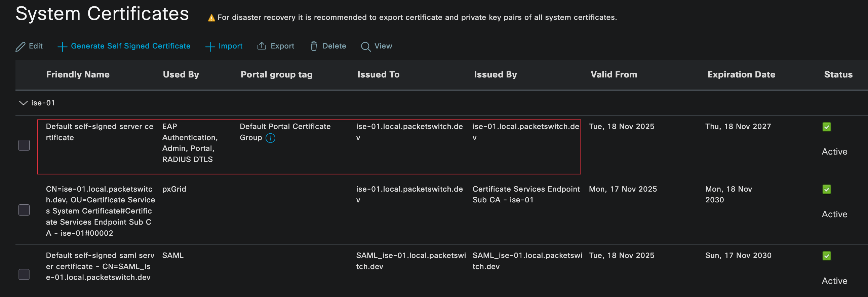Tick the pxGrid certificate row checkbox
The width and height of the screenshot is (868, 297).
pos(24,210)
